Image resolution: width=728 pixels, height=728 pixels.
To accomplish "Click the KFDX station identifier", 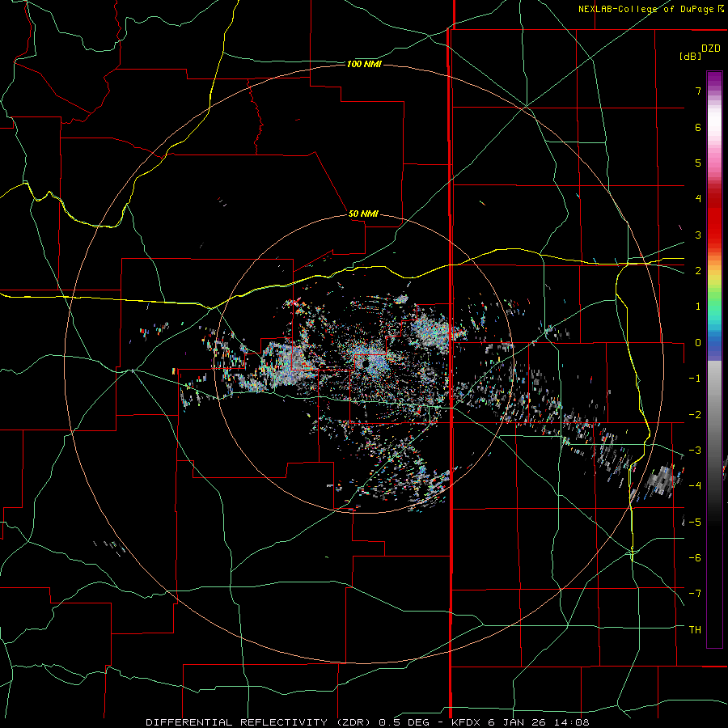I will click(x=467, y=722).
